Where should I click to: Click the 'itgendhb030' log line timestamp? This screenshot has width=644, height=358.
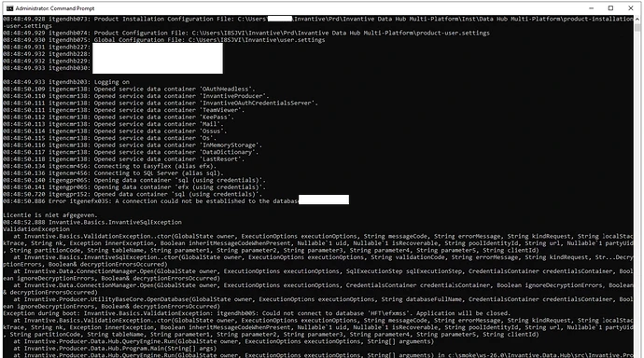pos(24,68)
